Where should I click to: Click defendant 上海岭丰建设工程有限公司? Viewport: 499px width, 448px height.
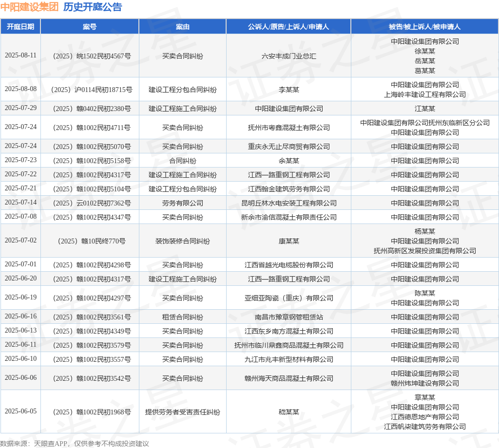click(425, 95)
